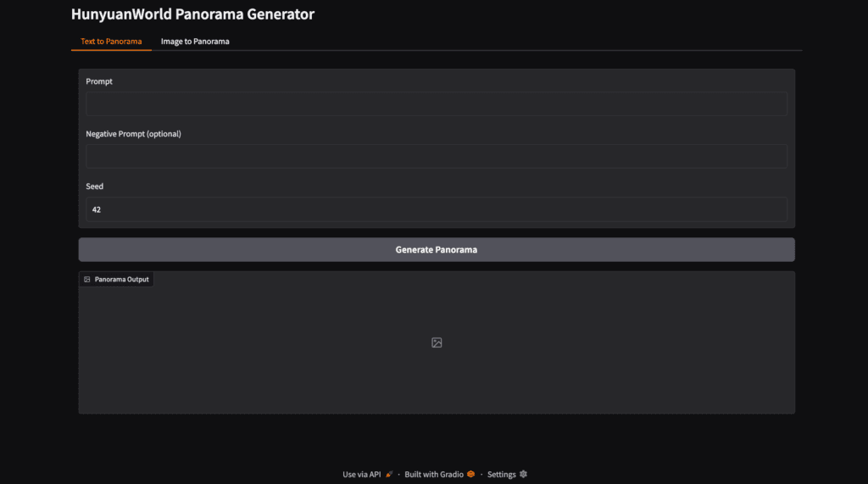Click the HunyuanWorld Panorama Generator heading
This screenshot has width=868, height=484.
click(x=192, y=14)
